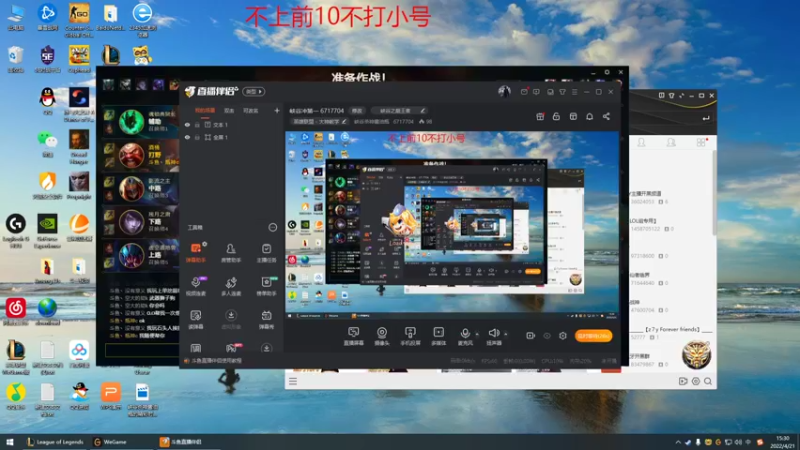The width and height of the screenshot is (800, 450).
Task: Open the 多人连麦 tool icon
Action: click(x=231, y=286)
